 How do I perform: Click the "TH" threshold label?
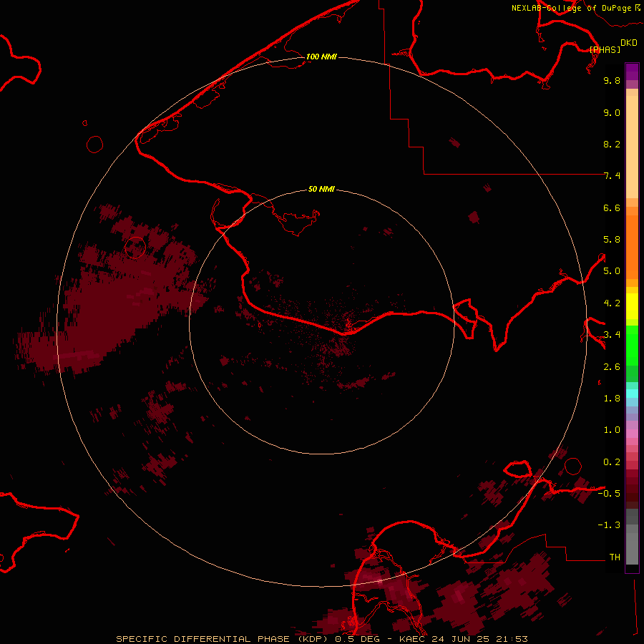click(x=615, y=557)
